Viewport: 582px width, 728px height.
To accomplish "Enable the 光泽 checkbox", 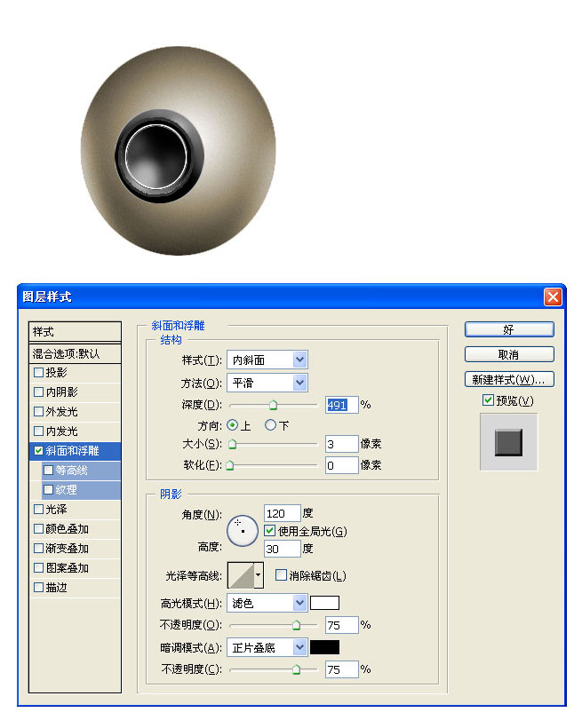I will pos(38,510).
